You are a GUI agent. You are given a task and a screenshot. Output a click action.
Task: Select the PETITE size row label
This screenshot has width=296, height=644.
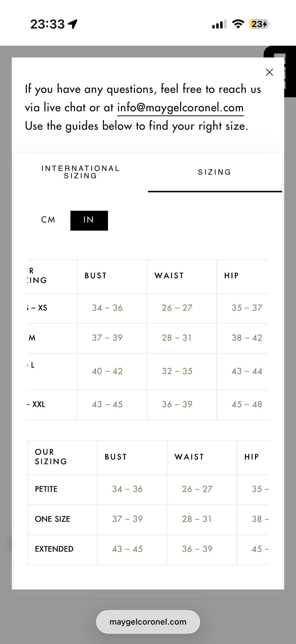46,489
